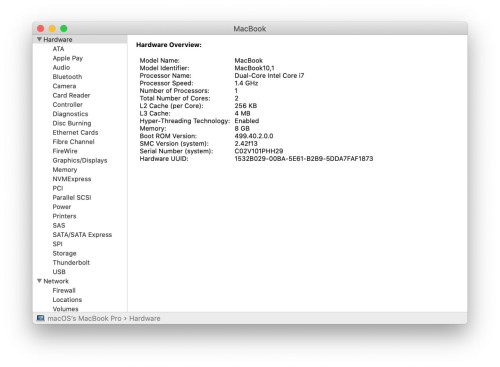The width and height of the screenshot is (500, 367).
Task: Select Diagnostics in the sidebar
Action: tap(70, 114)
